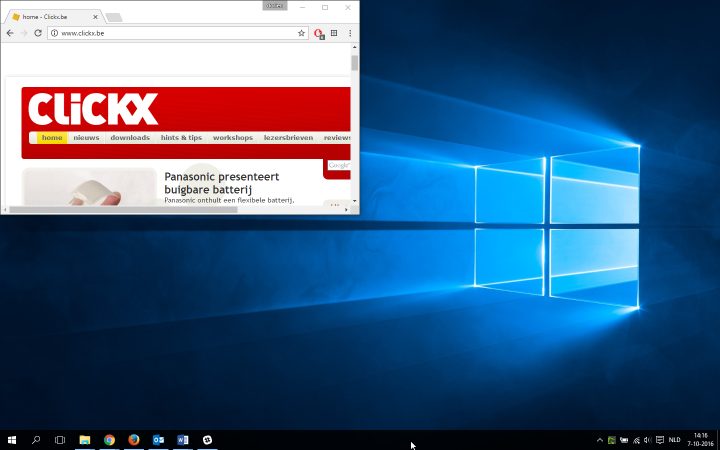Click the grid extension icon in the Chrome toolbar
The width and height of the screenshot is (720, 450).
(x=334, y=33)
